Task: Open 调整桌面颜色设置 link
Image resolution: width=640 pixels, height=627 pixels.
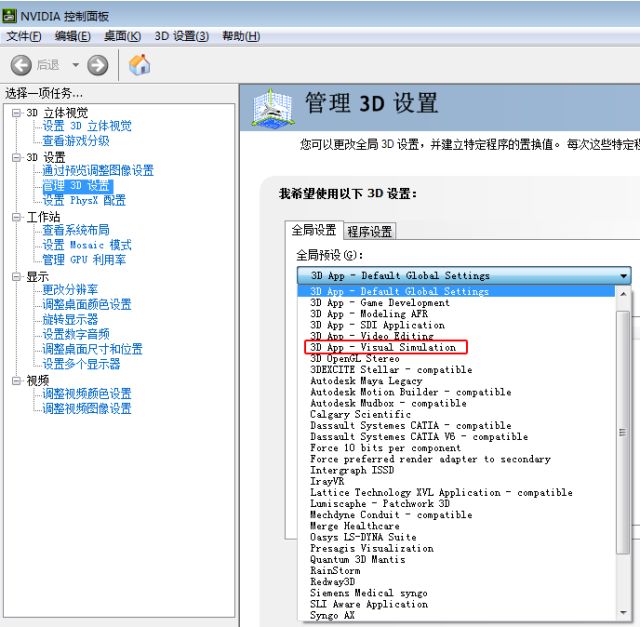Action: coord(87,305)
